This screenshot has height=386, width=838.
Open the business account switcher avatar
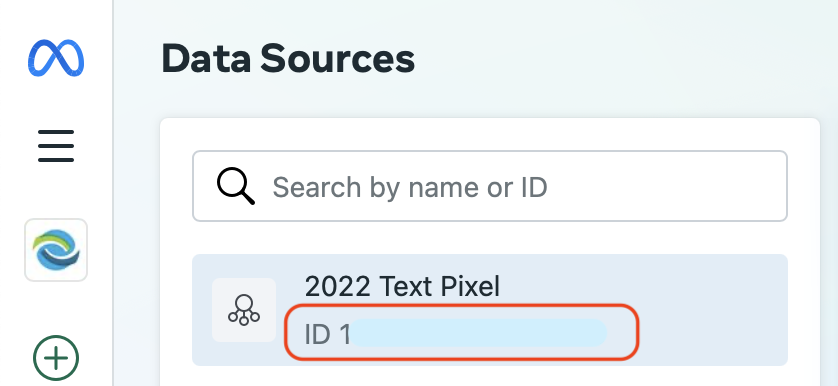coord(56,250)
